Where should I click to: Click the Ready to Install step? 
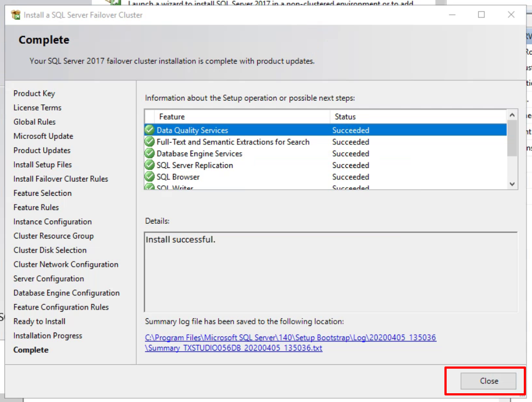click(x=39, y=321)
